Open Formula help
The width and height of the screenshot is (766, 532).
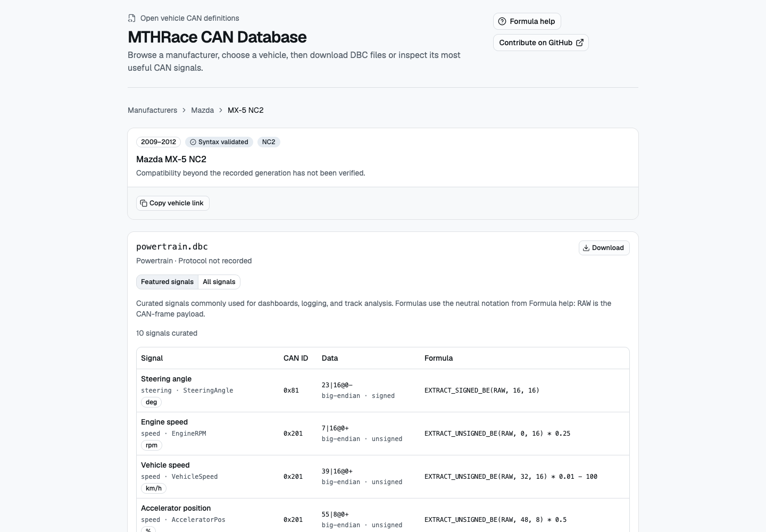point(527,21)
